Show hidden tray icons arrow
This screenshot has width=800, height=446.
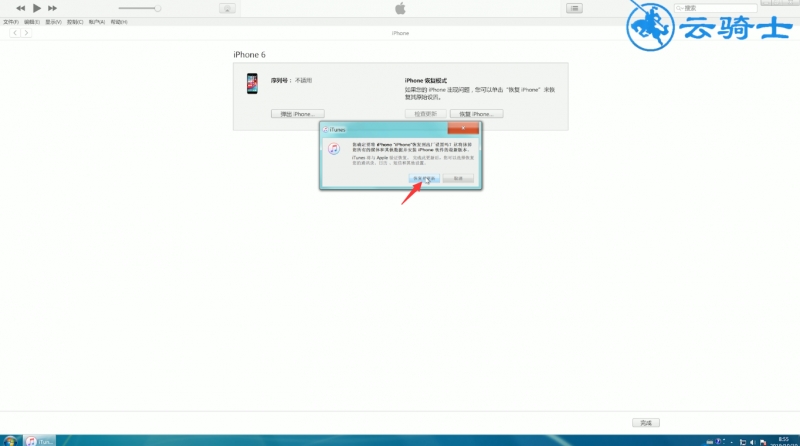click(x=732, y=442)
